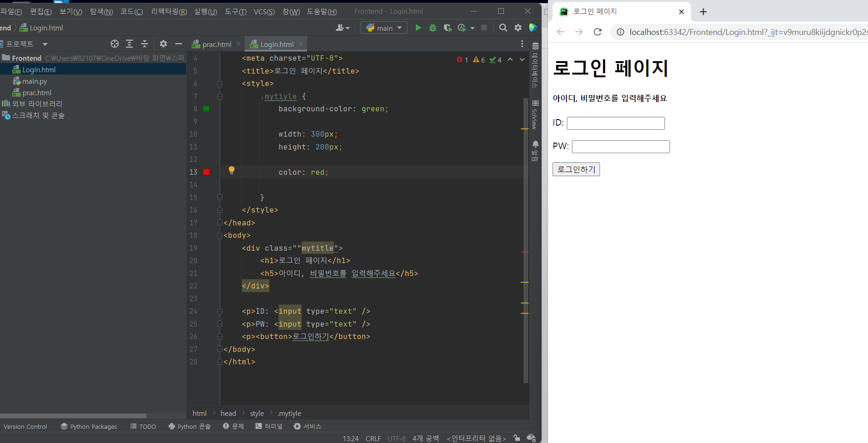
Task: Open project panel options gear
Action: (163, 44)
